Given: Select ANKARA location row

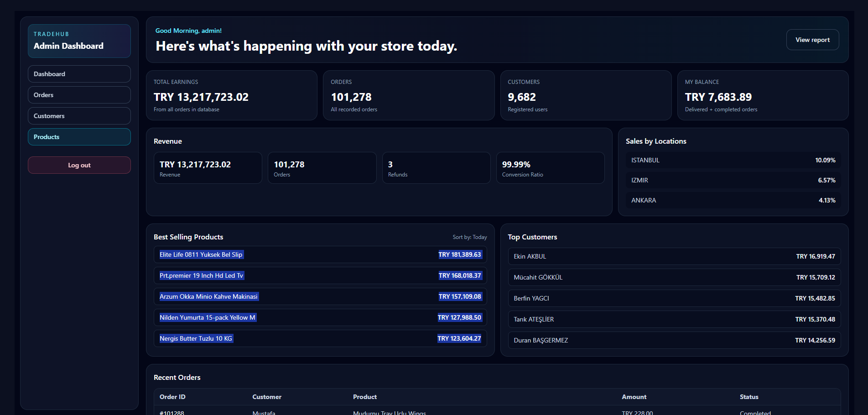Looking at the screenshot, I should click(733, 200).
